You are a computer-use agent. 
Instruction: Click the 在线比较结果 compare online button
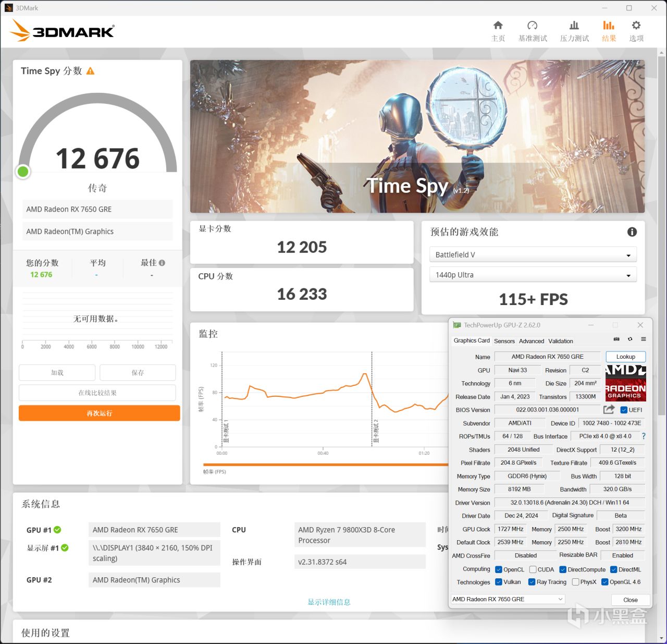(x=97, y=393)
